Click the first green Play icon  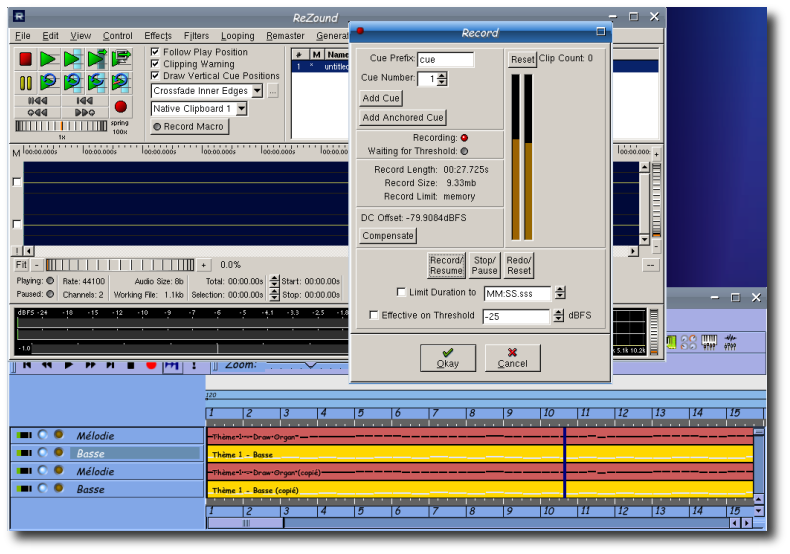pos(48,60)
